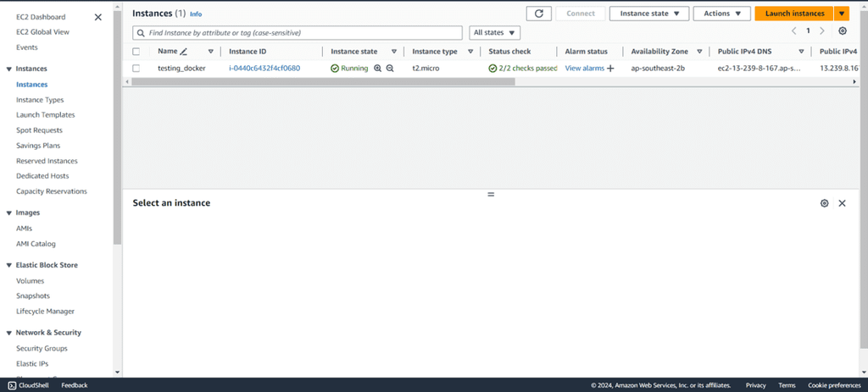Focus the Find Instance search field
This screenshot has height=392, width=868.
[298, 33]
